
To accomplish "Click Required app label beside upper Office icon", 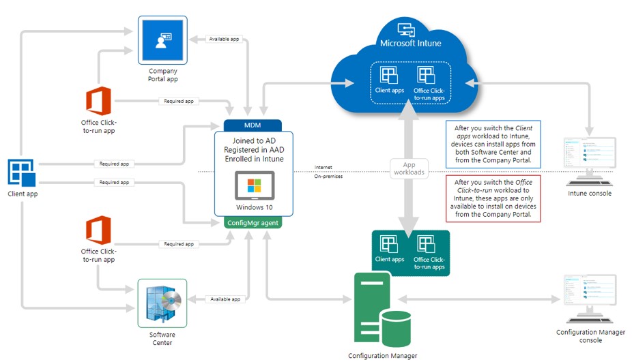I will point(179,101).
